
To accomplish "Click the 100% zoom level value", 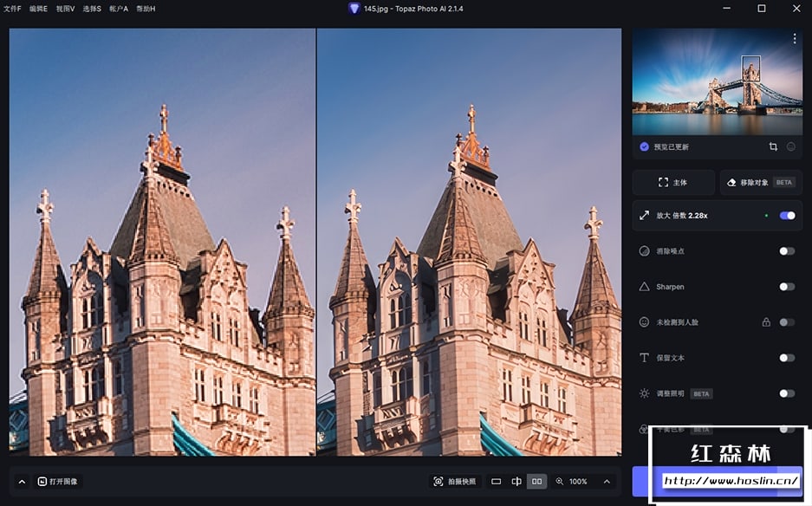I will coord(578,482).
